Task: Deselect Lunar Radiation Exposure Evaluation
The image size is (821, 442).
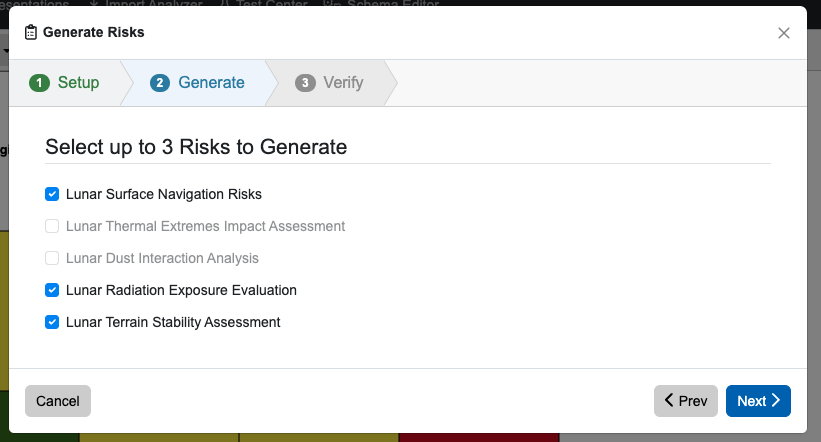Action: pos(52,290)
